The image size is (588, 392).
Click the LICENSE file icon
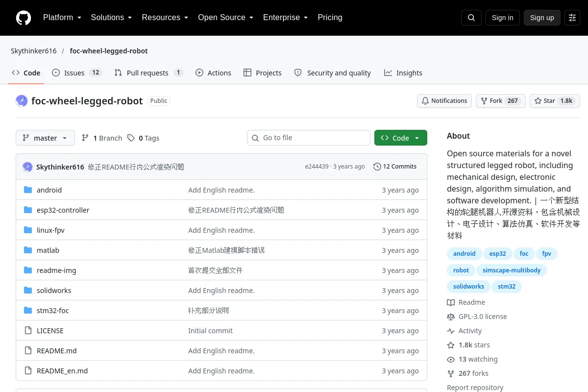click(x=28, y=331)
